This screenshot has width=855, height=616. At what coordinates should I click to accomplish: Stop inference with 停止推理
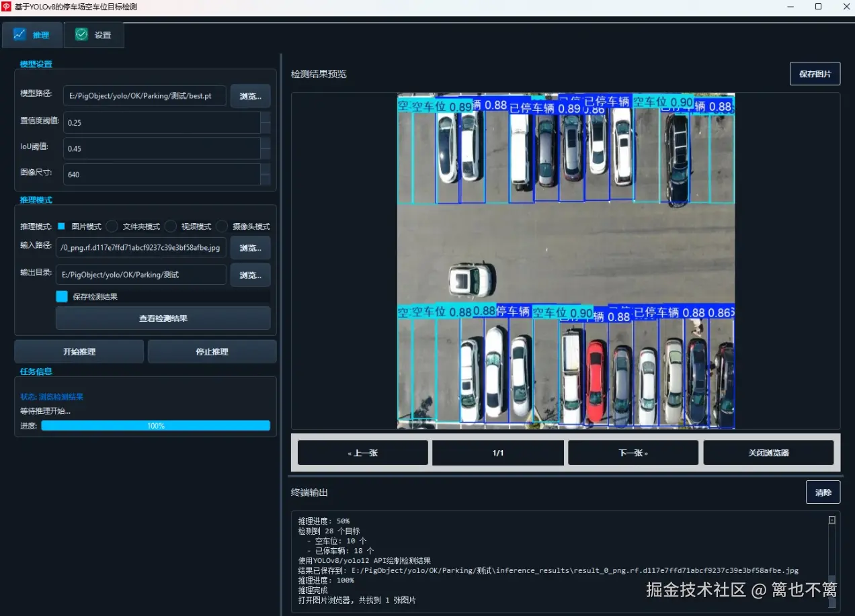(212, 351)
